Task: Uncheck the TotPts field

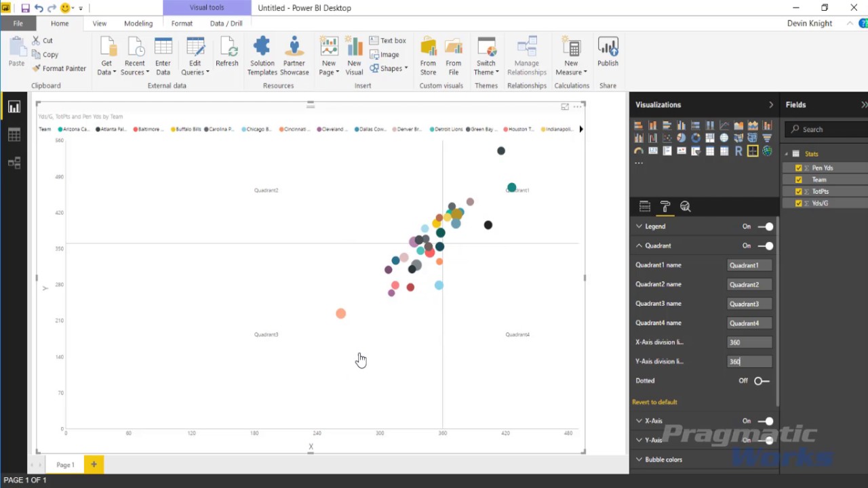Action: pos(798,192)
